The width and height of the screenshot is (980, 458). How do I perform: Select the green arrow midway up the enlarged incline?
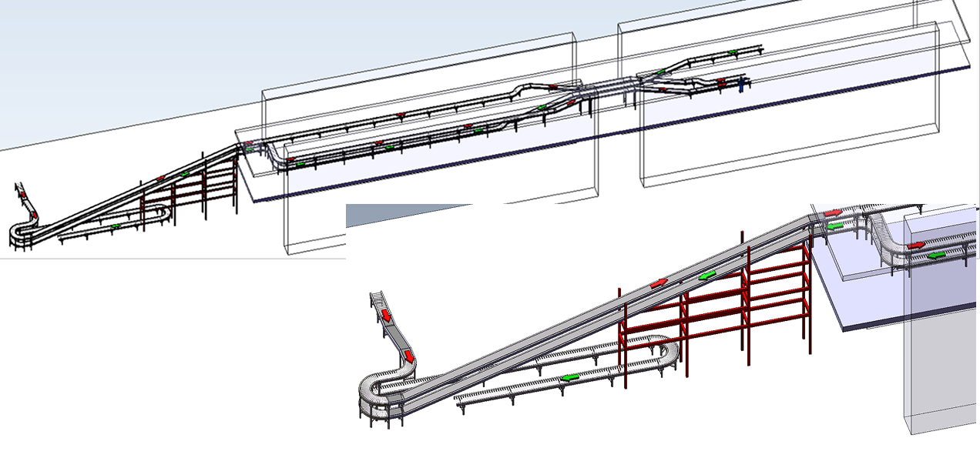[x=707, y=275]
